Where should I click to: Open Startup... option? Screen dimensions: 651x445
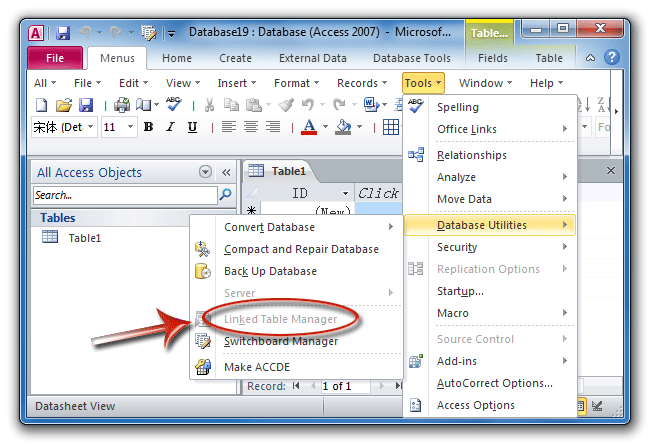490,291
